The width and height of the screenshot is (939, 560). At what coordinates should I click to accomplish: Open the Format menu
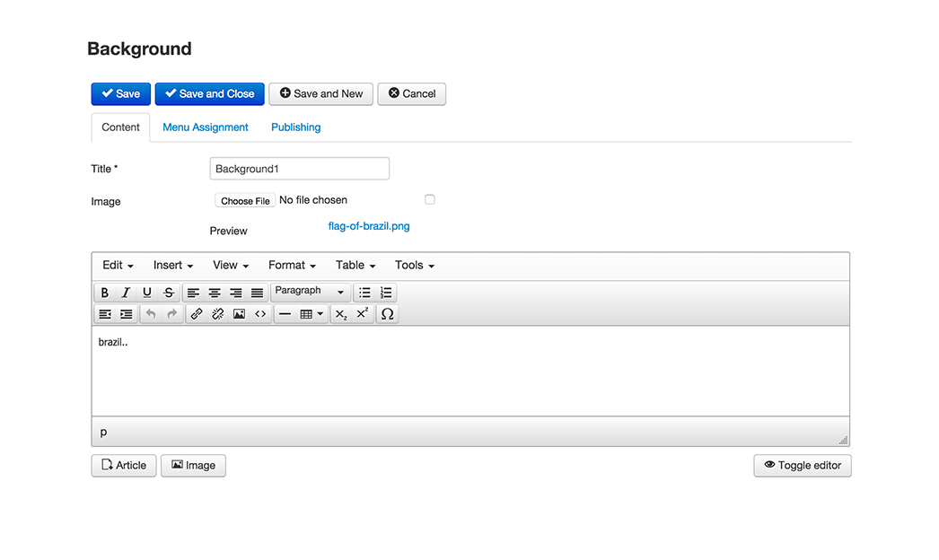pos(292,266)
